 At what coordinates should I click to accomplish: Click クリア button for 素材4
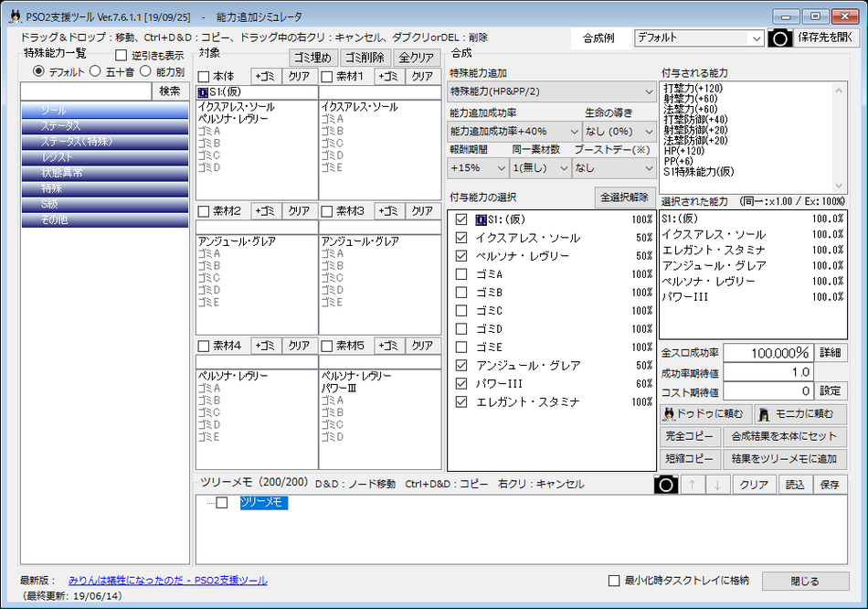pyautogui.click(x=299, y=346)
